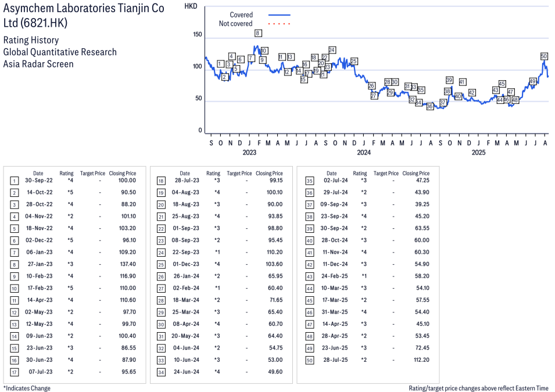Click chart marker 25 near December 2023
Viewport: 555px width, 392px height.
click(353, 61)
